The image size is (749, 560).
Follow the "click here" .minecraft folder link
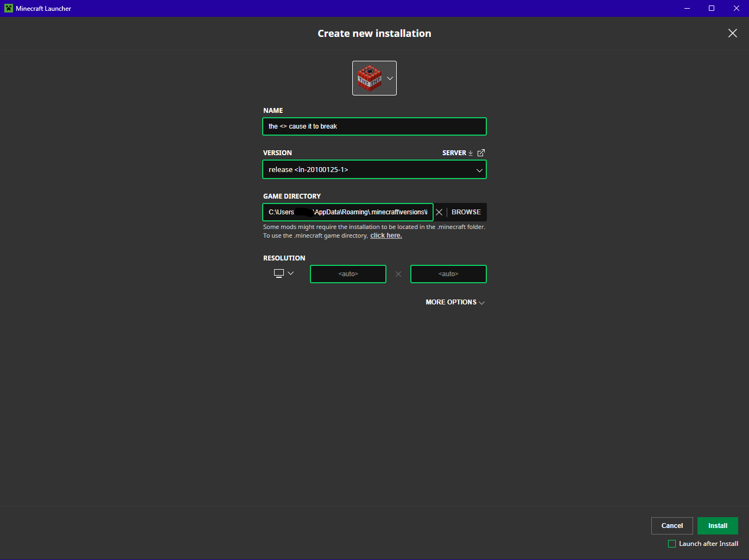[386, 236]
